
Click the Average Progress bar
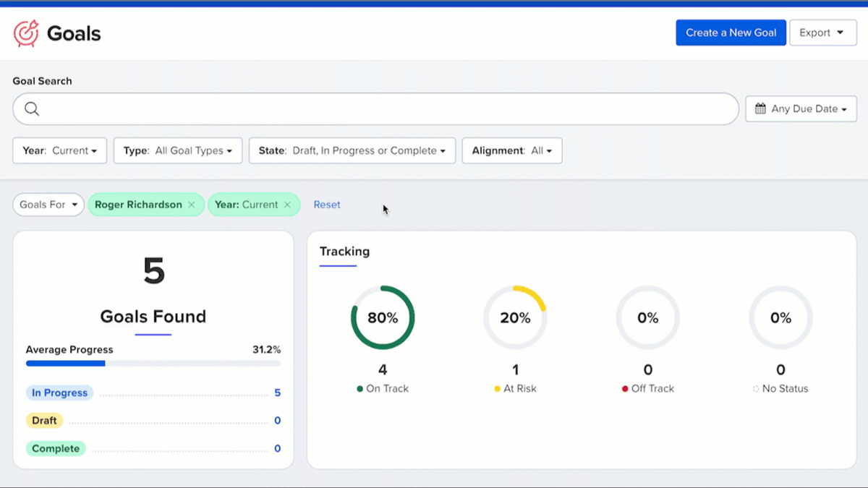(153, 363)
